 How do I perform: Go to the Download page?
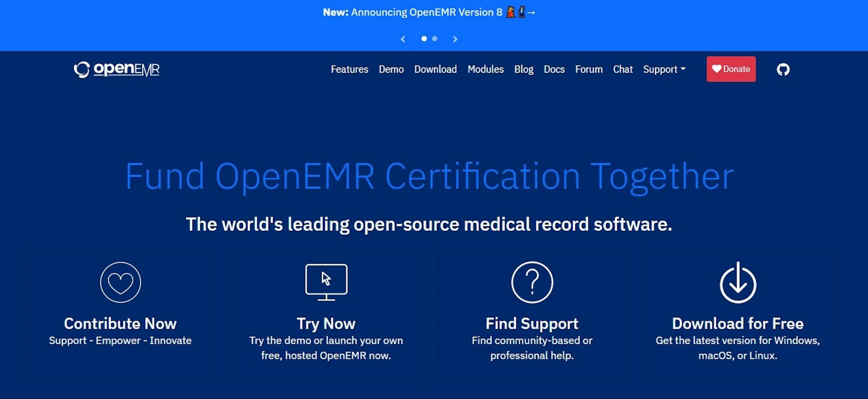435,69
